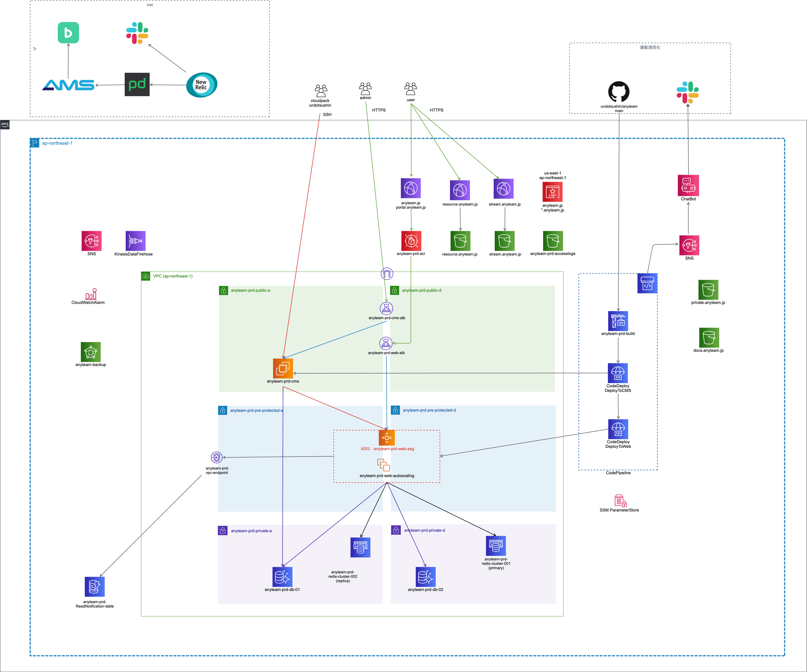Select the VPC (ap-northeast-1) cloud icon
The height and width of the screenshot is (672, 807).
[146, 276]
